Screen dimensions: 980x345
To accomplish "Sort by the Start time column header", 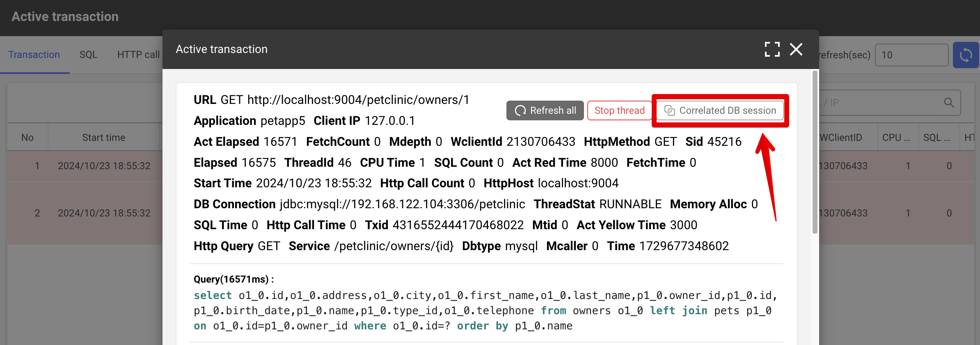I will (x=103, y=138).
